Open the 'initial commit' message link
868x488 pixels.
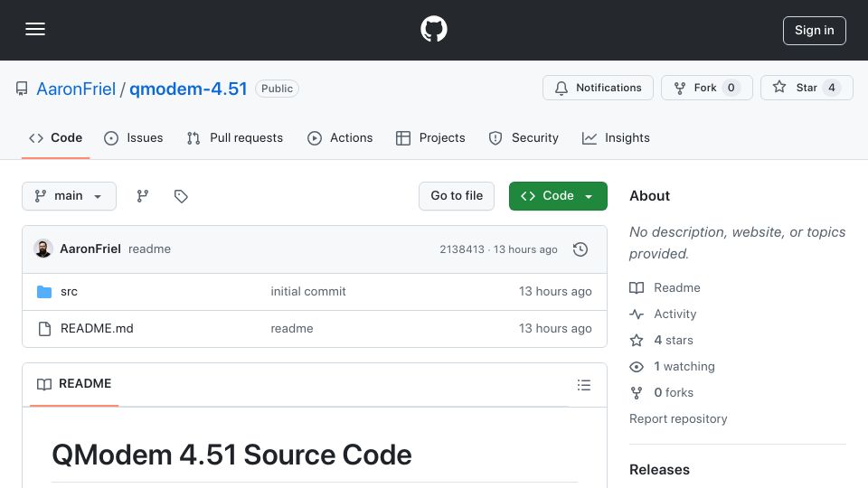[308, 292]
